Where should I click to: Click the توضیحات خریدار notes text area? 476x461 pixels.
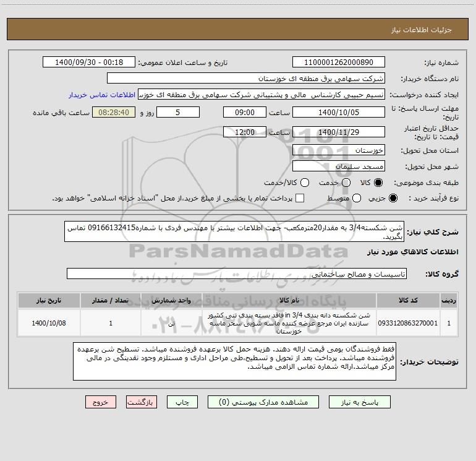pos(234,361)
